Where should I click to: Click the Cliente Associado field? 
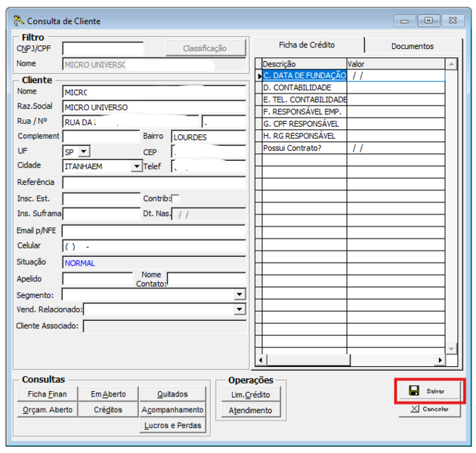point(165,326)
